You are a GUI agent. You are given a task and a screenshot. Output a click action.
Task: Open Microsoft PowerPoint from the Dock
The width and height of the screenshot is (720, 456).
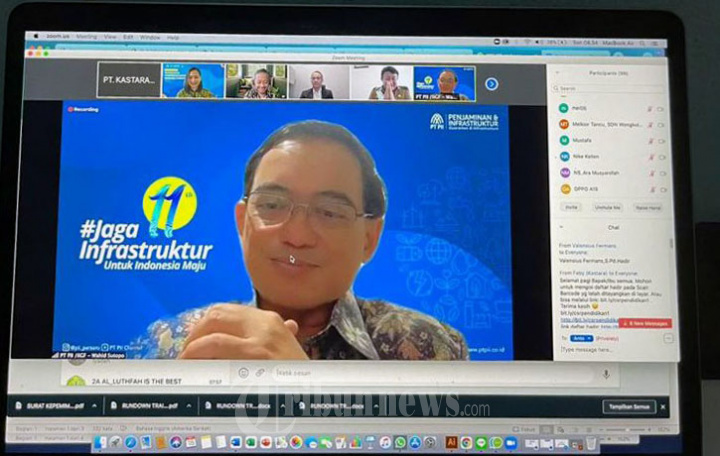point(266,443)
